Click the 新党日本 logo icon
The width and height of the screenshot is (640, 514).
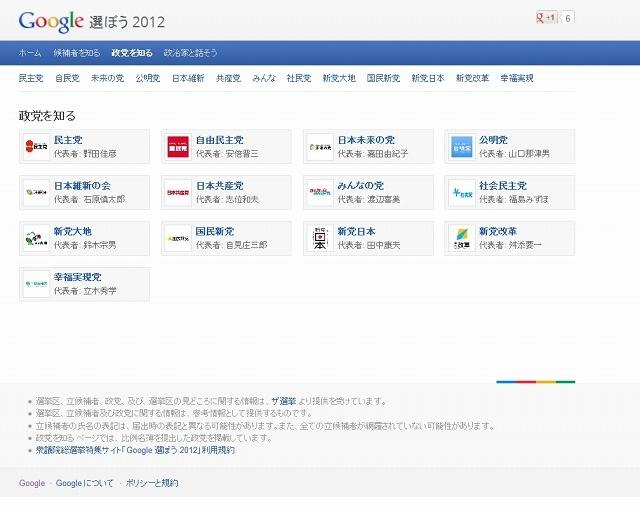click(x=320, y=238)
